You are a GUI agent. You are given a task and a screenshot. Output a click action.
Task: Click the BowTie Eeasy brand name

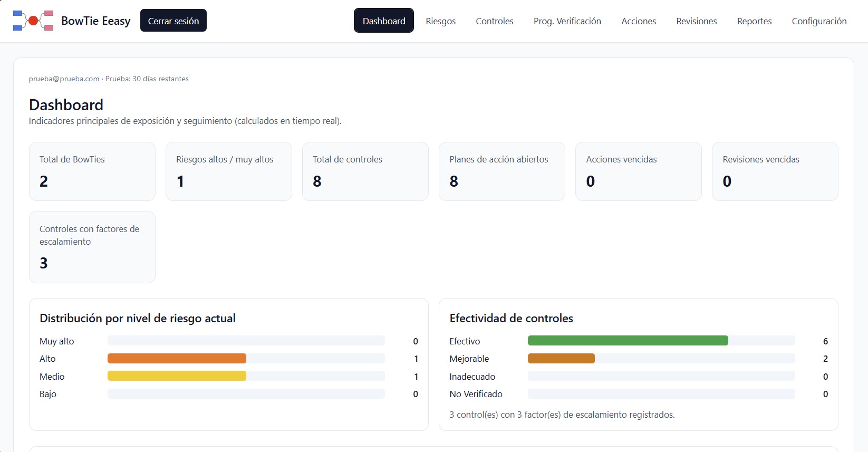pyautogui.click(x=96, y=21)
